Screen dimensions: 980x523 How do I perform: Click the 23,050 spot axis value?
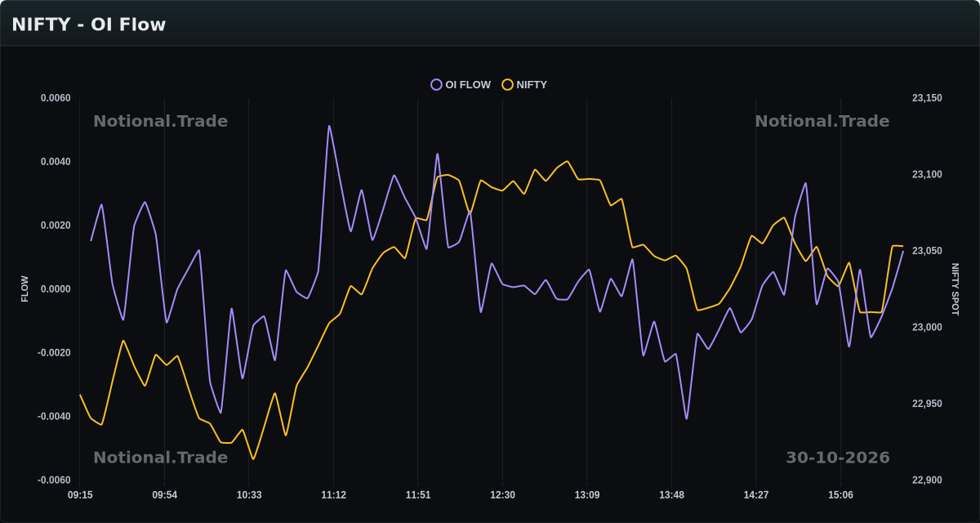pos(927,251)
